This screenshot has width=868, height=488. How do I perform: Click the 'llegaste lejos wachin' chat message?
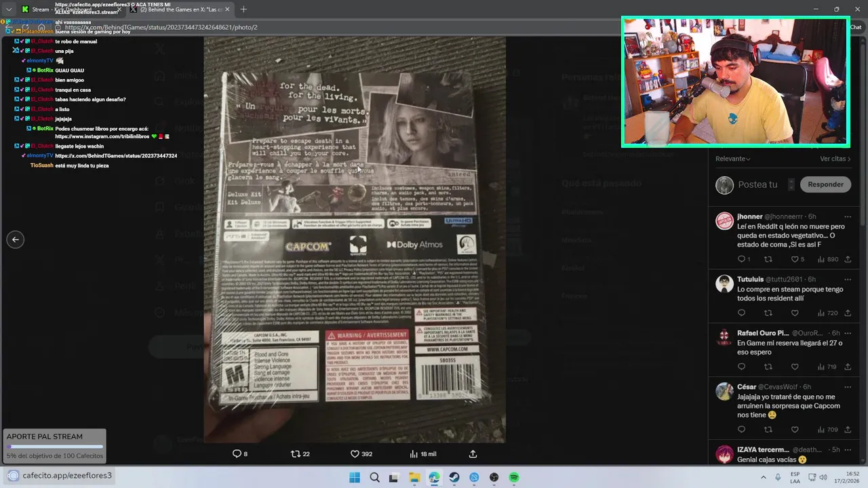79,146
